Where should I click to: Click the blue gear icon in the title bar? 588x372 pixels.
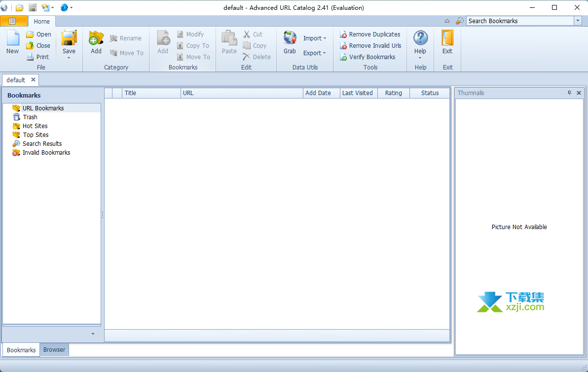coord(64,7)
